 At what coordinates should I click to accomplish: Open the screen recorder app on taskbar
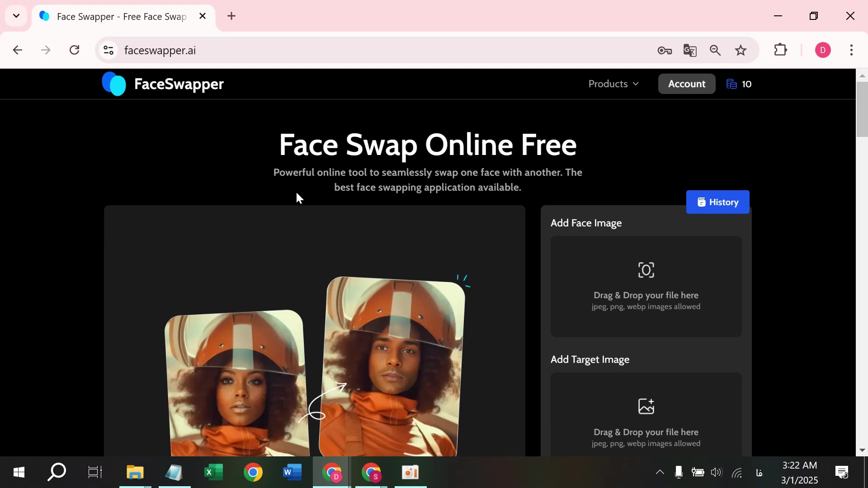point(410,473)
